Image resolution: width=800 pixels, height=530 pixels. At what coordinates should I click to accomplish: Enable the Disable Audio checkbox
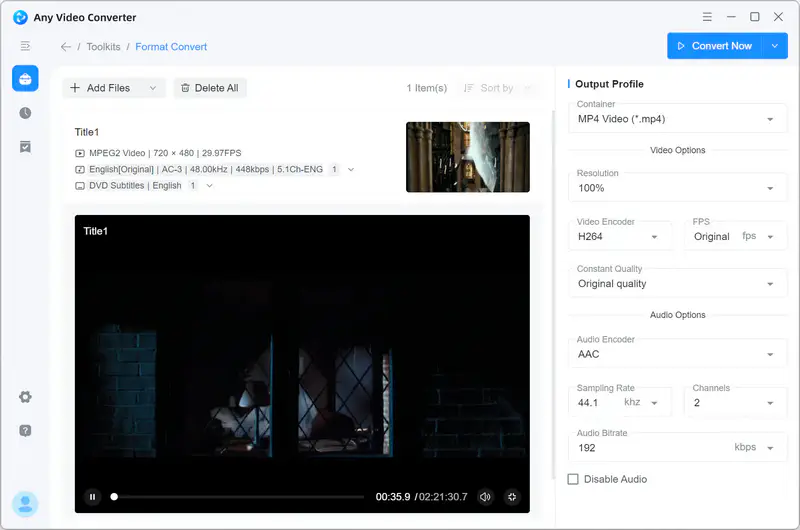573,479
